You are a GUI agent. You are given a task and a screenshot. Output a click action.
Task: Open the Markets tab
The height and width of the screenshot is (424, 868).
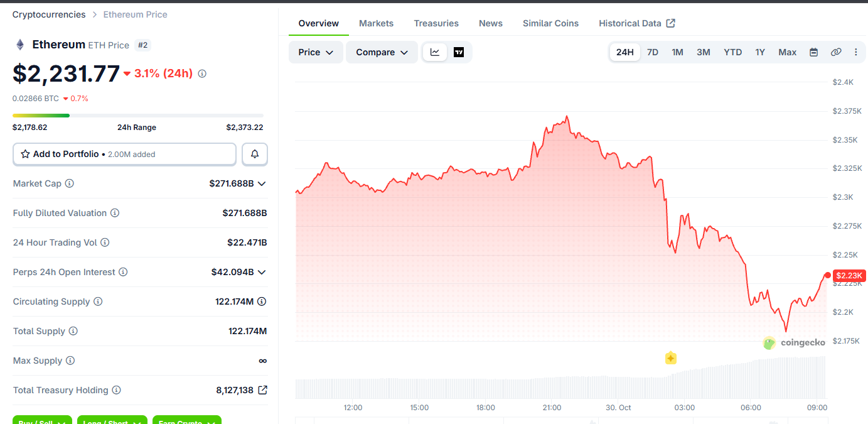pyautogui.click(x=377, y=23)
